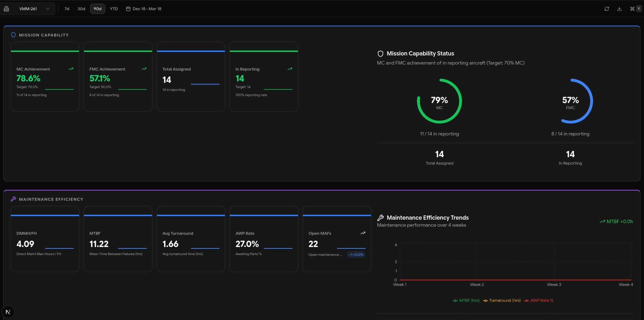Select the 7d time range tab

(67, 9)
